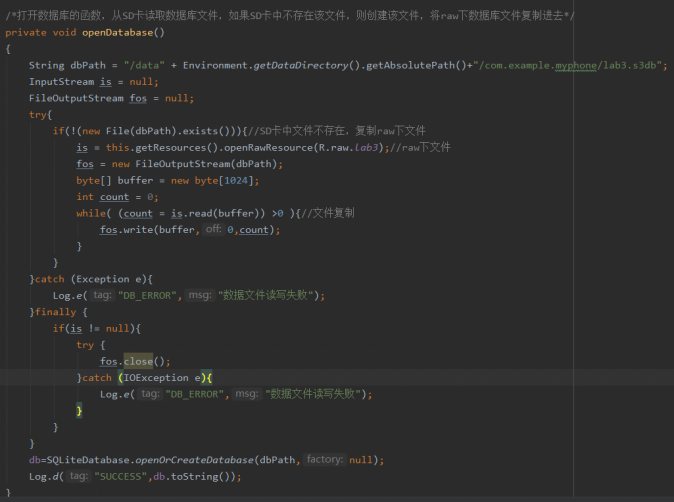Click the int count declaration
The width and height of the screenshot is (674, 502).
coord(102,197)
